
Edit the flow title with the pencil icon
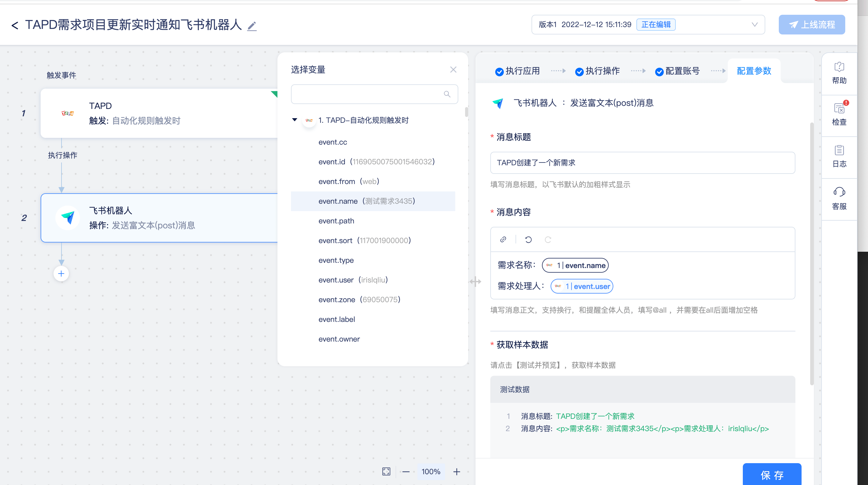[x=252, y=26]
